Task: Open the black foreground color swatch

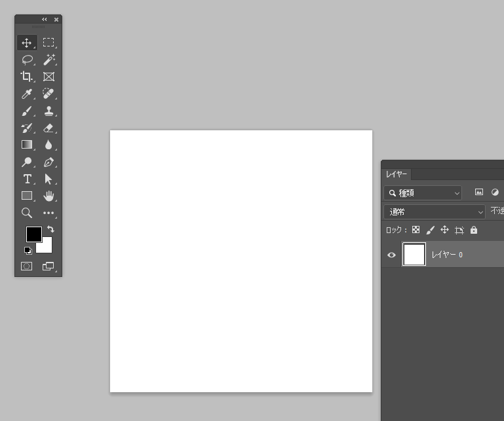Action: pos(33,234)
